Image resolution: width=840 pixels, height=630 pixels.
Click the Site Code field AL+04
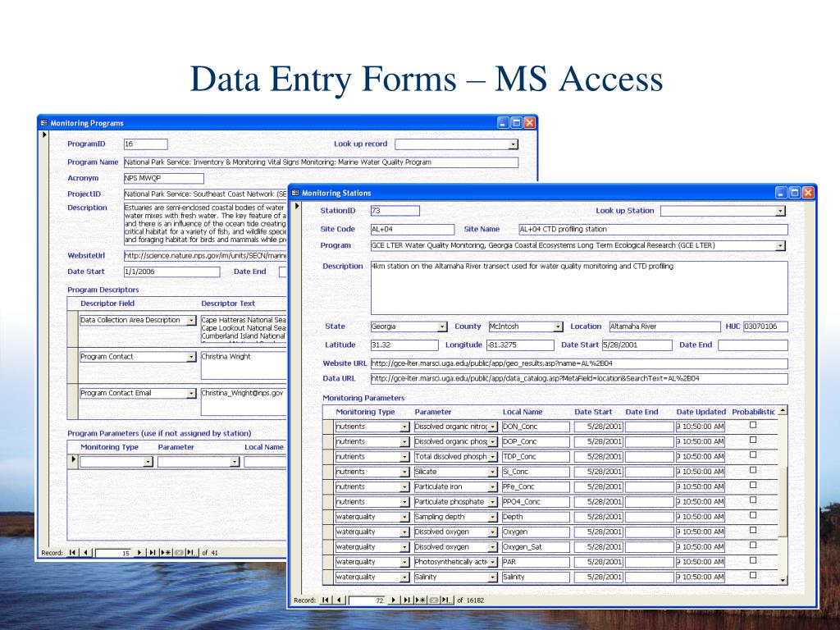coord(413,230)
